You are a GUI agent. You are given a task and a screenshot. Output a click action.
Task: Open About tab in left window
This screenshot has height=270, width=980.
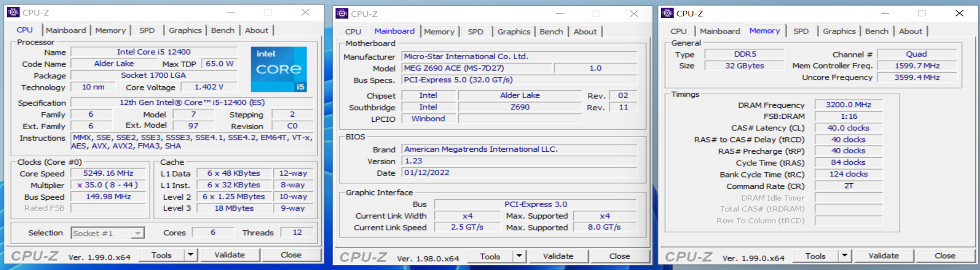pyautogui.click(x=256, y=30)
